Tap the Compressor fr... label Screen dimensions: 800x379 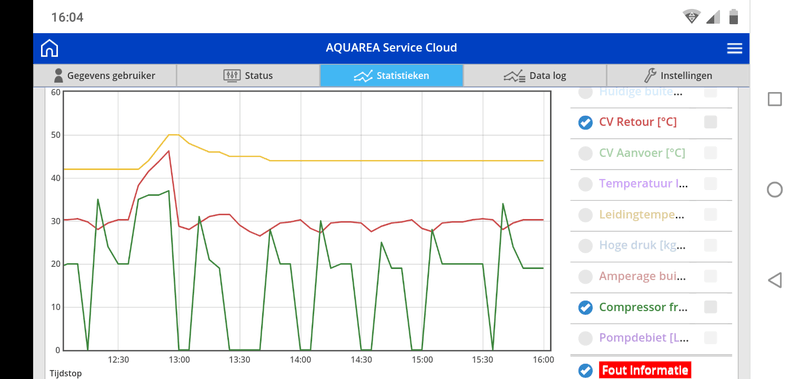(643, 307)
